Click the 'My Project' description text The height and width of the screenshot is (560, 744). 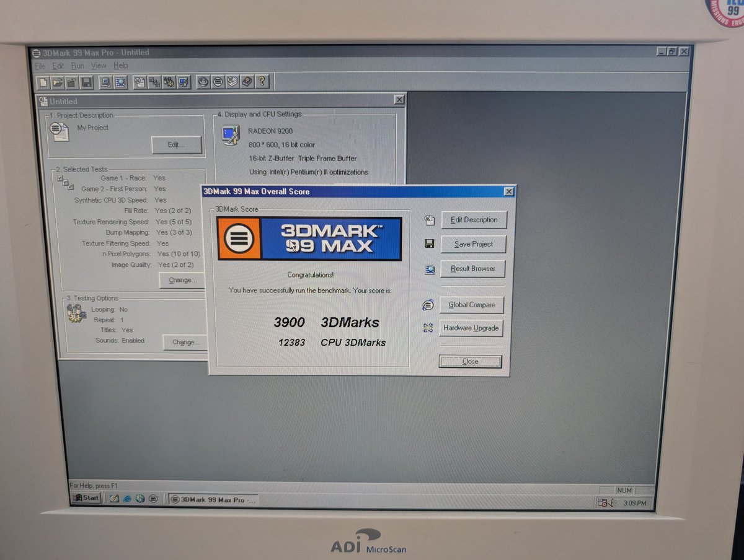93,128
